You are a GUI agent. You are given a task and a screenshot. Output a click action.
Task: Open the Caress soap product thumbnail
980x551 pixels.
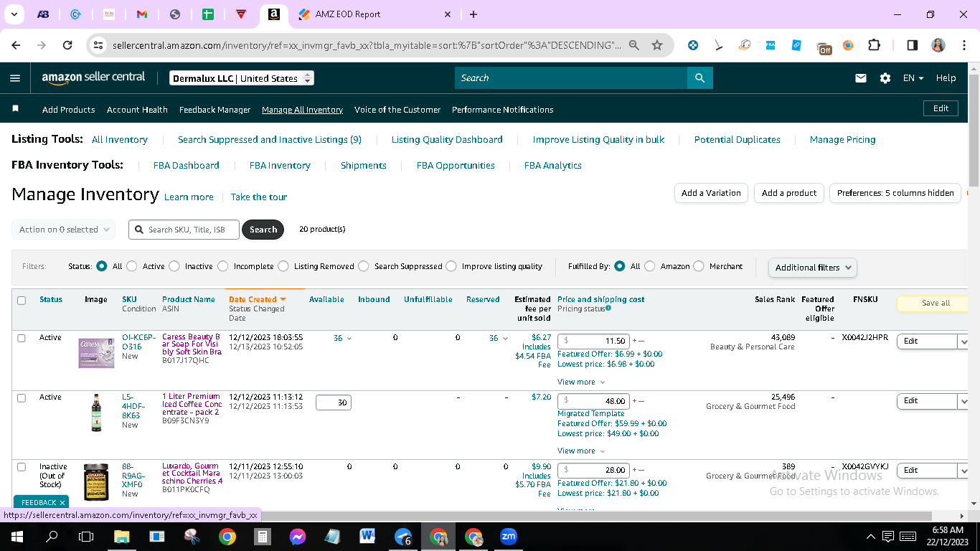point(96,353)
